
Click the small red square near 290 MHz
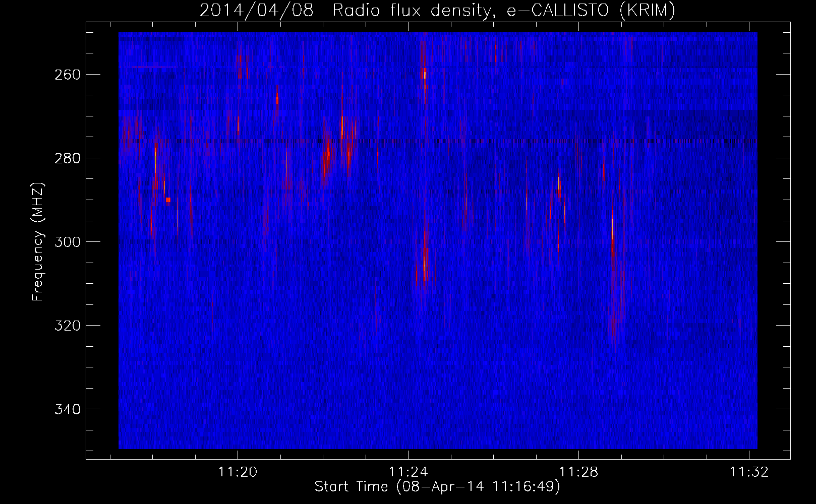click(168, 200)
